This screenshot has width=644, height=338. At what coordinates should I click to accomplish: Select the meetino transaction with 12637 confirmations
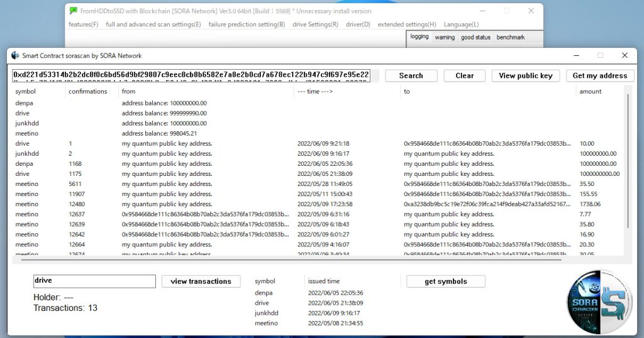316,214
